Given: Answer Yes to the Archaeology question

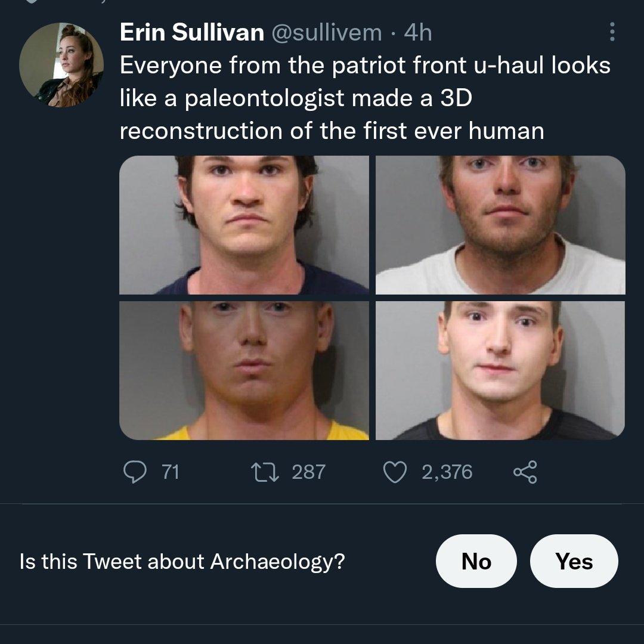Looking at the screenshot, I should click(x=574, y=561).
